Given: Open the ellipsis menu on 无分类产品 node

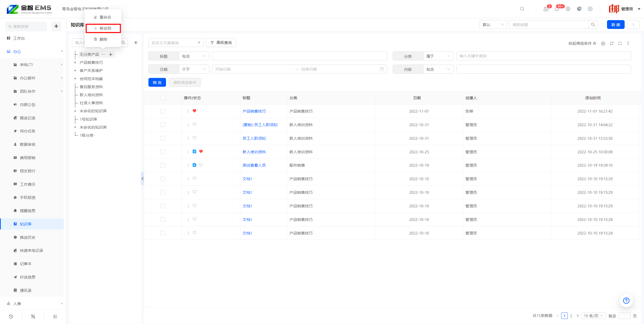Looking at the screenshot, I should point(103,55).
